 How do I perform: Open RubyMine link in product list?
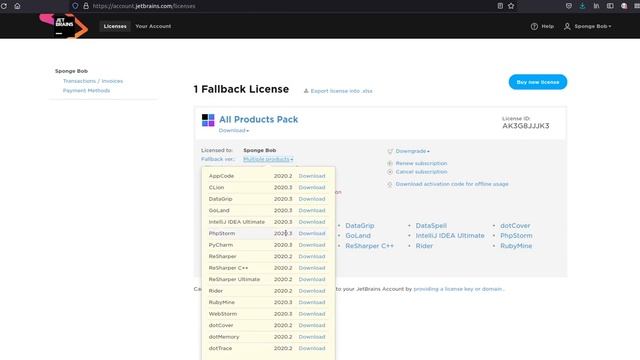coord(516,246)
